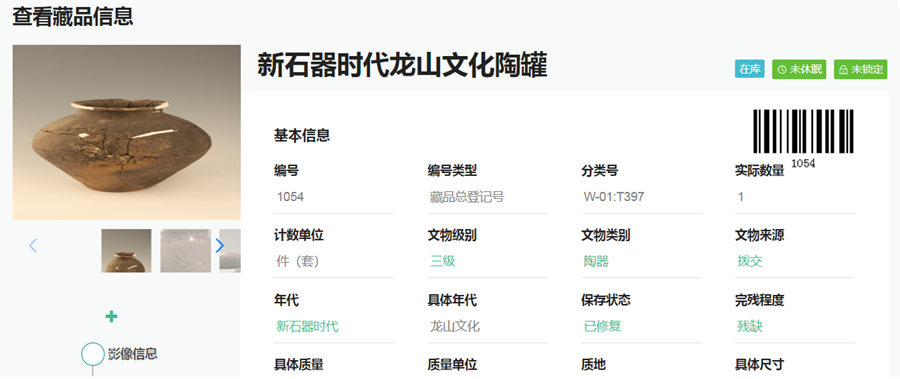Viewport: 900px width, 379px height.
Task: Select the second gray crack thumbnail
Action: pyautogui.click(x=185, y=251)
